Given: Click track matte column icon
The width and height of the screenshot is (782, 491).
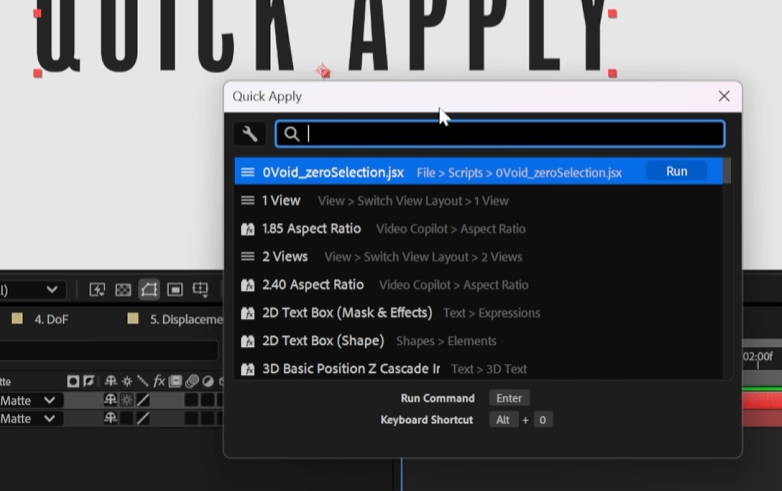Looking at the screenshot, I should [73, 382].
